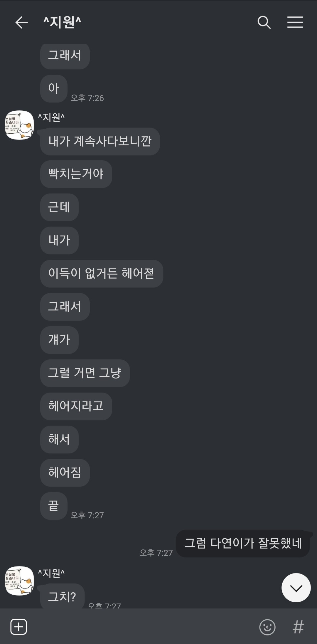Tap the plus attachment icon
317x644 pixels.
point(19,627)
